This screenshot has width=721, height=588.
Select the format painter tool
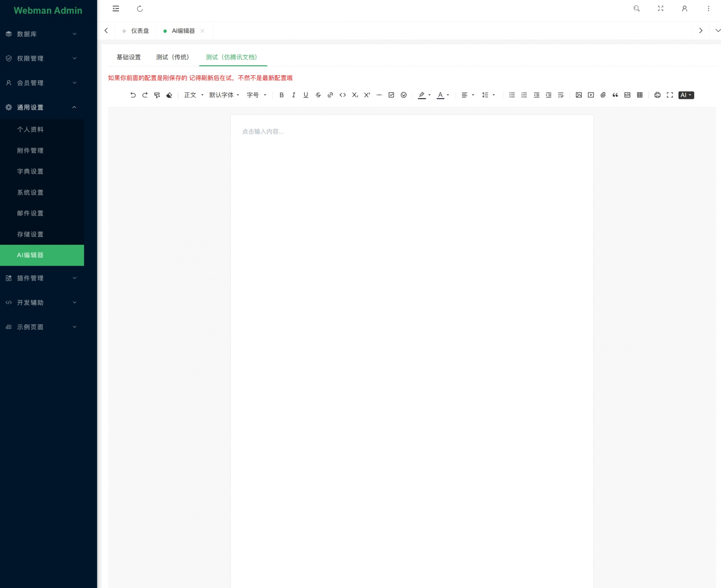point(157,95)
